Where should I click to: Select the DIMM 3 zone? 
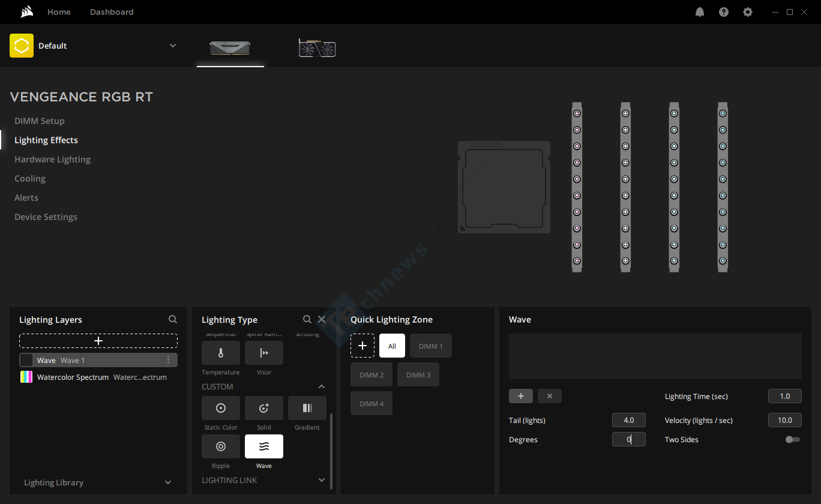coord(418,374)
